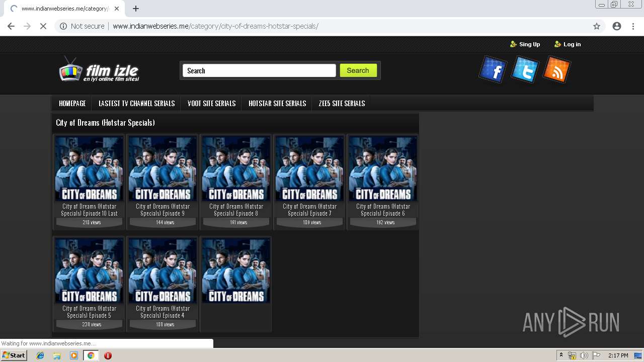
Task: Open City of Dreams Episode 4 link
Action: [x=163, y=312]
